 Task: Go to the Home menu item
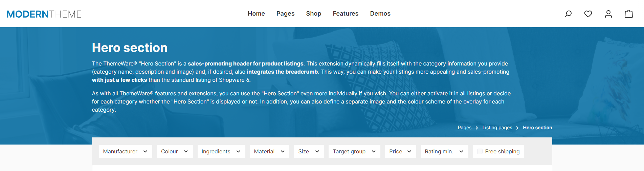pos(256,14)
